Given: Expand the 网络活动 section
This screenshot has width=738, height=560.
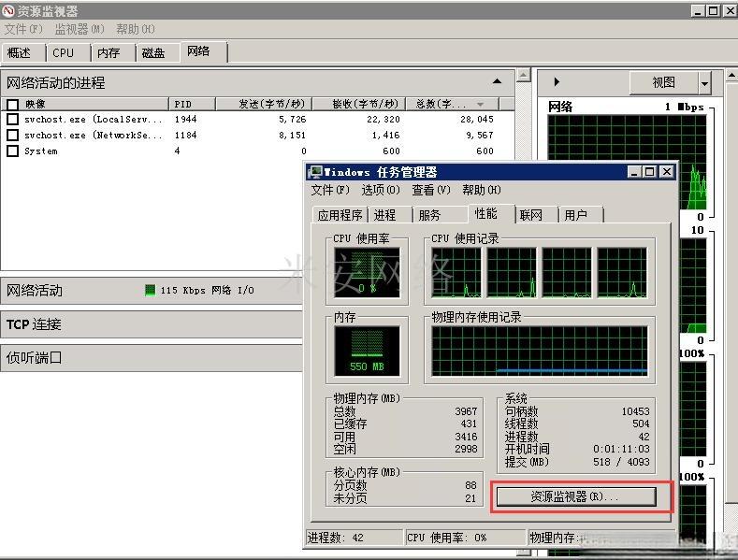Looking at the screenshot, I should [x=152, y=291].
